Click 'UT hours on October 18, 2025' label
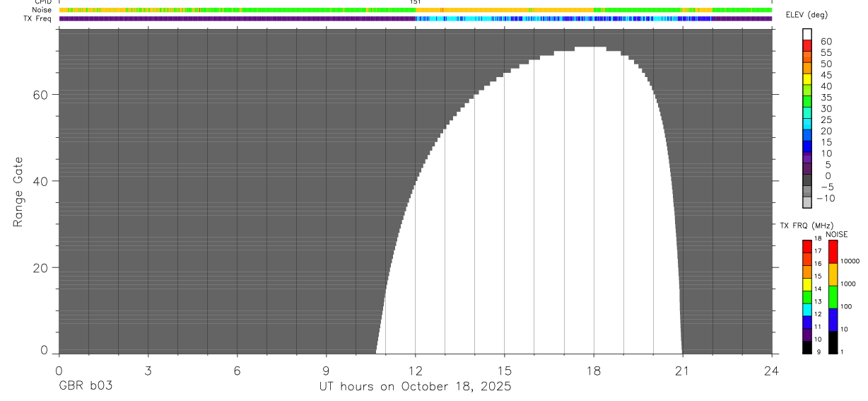This screenshot has height=401, width=868. (x=415, y=387)
